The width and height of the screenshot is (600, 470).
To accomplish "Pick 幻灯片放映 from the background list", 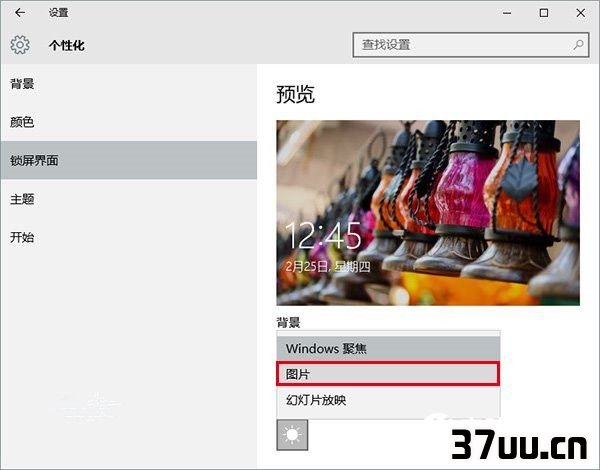I will [388, 400].
